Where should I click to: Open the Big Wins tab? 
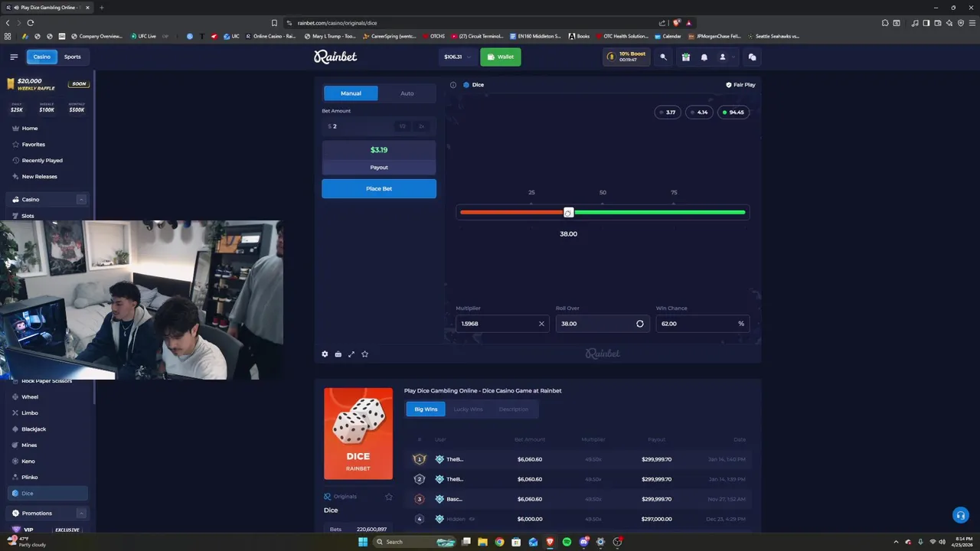pyautogui.click(x=426, y=409)
